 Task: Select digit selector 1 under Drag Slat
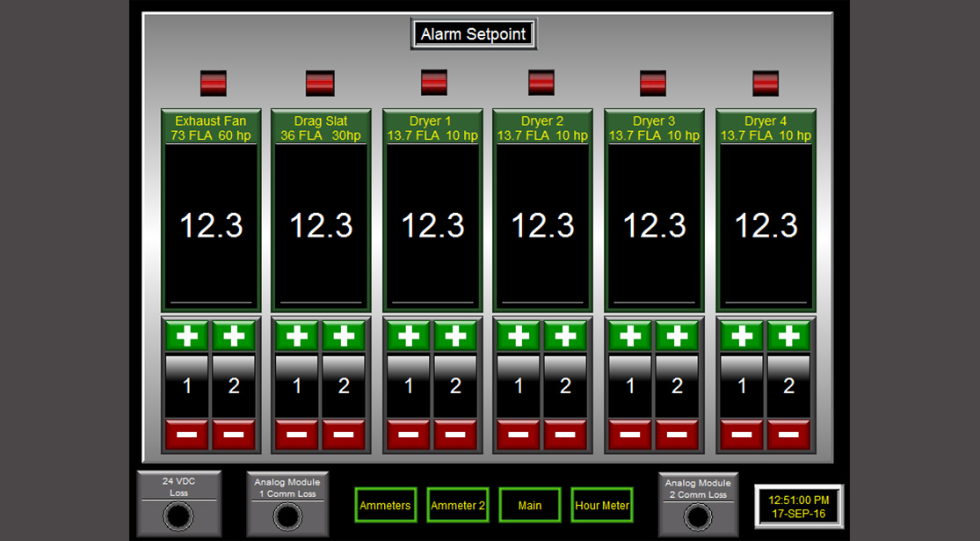[x=297, y=386]
